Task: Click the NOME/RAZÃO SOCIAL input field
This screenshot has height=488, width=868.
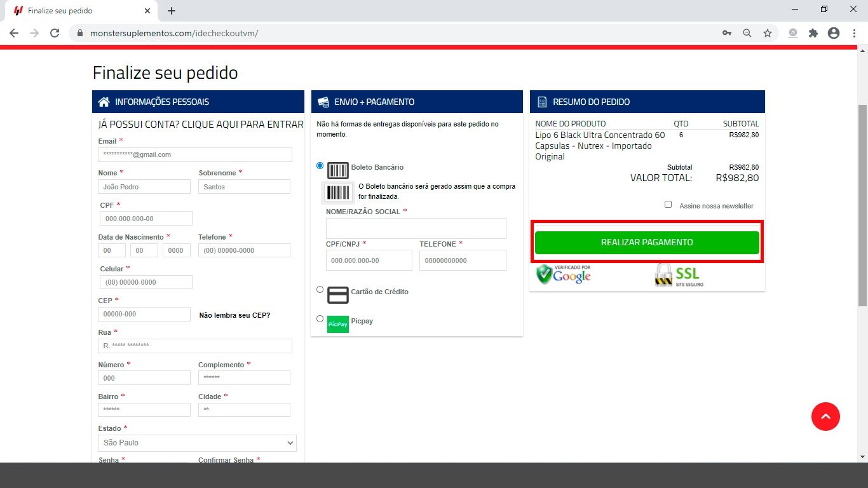Action: coord(416,229)
